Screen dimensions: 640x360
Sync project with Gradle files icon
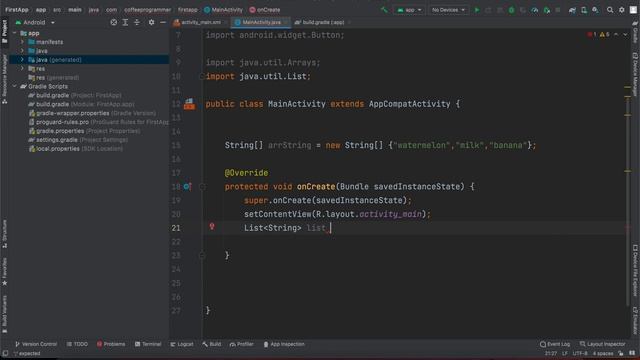pos(572,10)
